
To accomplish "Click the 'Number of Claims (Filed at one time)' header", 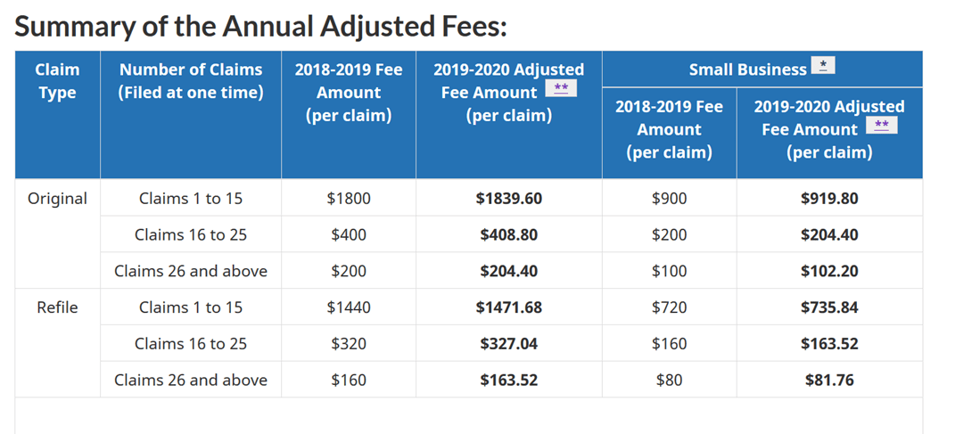I will [191, 81].
